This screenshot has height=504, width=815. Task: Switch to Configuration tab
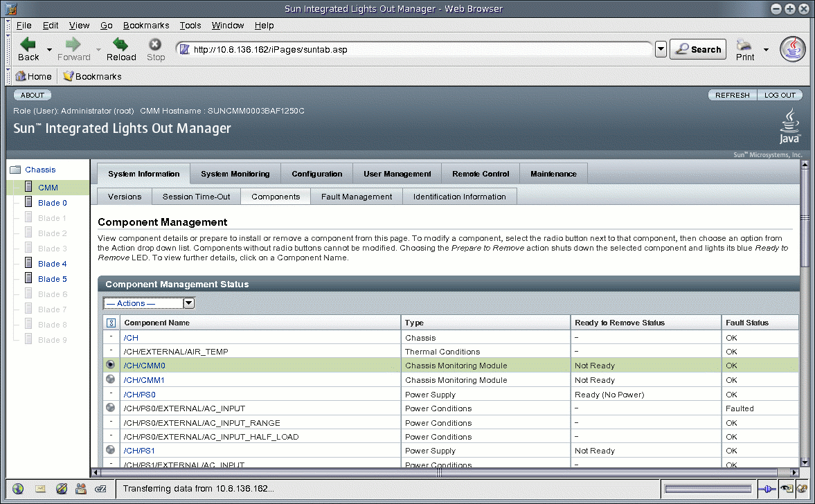coord(317,174)
